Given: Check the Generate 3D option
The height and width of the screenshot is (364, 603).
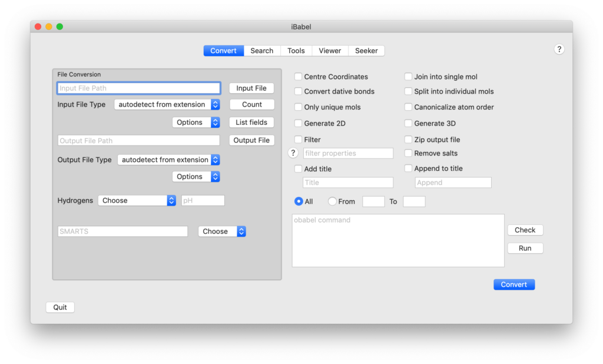Looking at the screenshot, I should click(408, 123).
